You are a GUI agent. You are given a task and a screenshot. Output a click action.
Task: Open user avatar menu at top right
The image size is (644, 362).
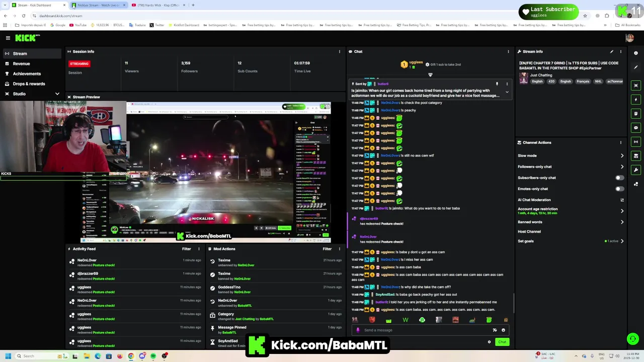(x=629, y=38)
